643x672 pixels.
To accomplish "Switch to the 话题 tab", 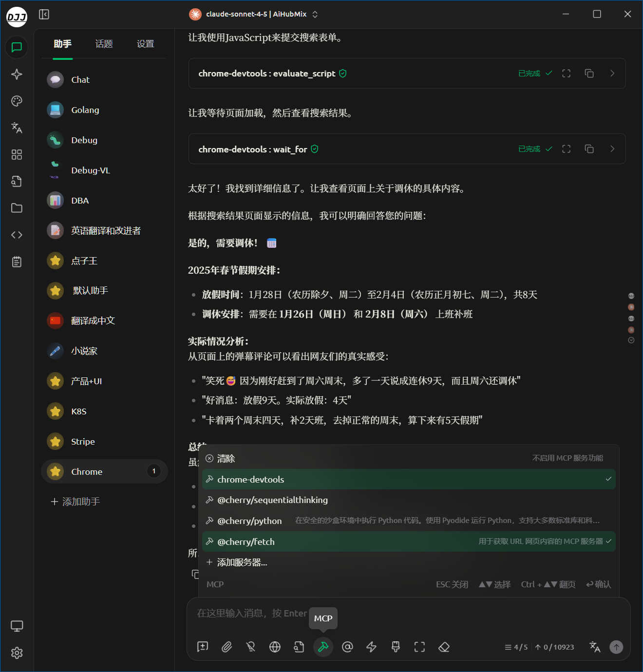I will click(x=104, y=44).
